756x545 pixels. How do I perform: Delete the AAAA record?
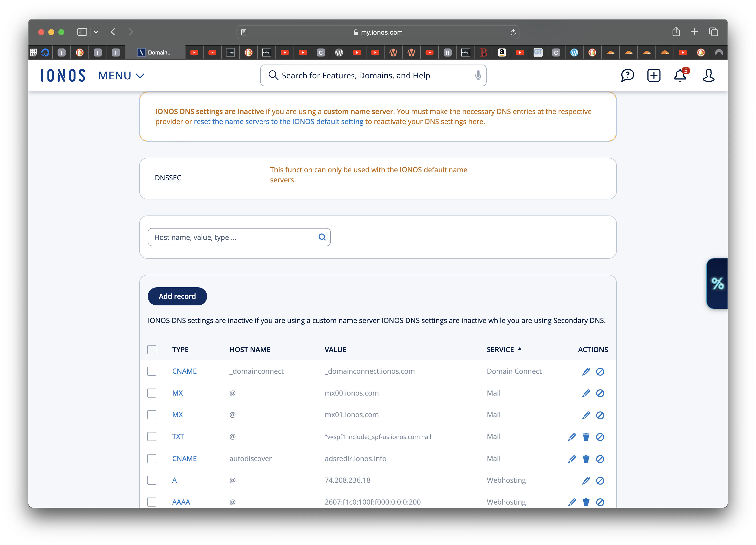[x=586, y=502]
